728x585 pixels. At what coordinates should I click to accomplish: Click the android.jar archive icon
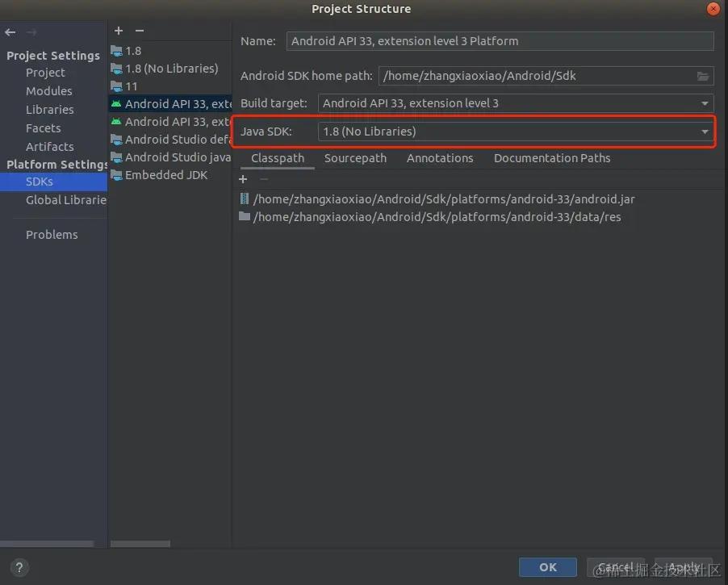coord(245,198)
